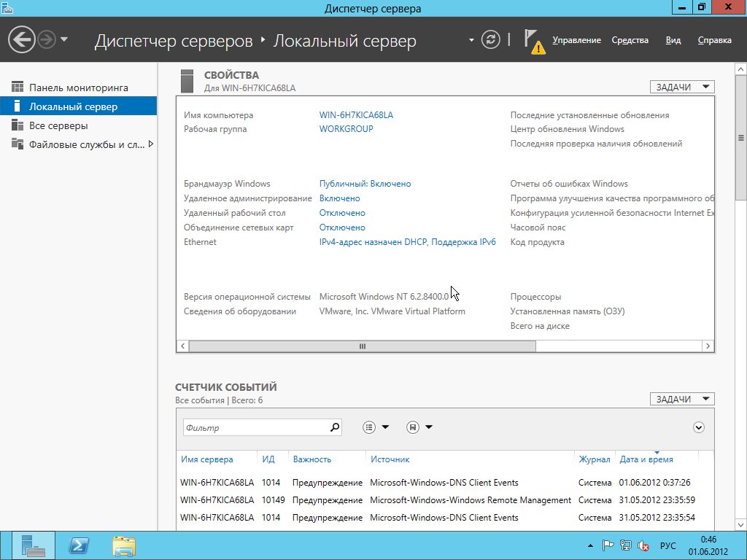747x560 pixels.
Task: Click РУС language indicator
Action: [x=668, y=545]
